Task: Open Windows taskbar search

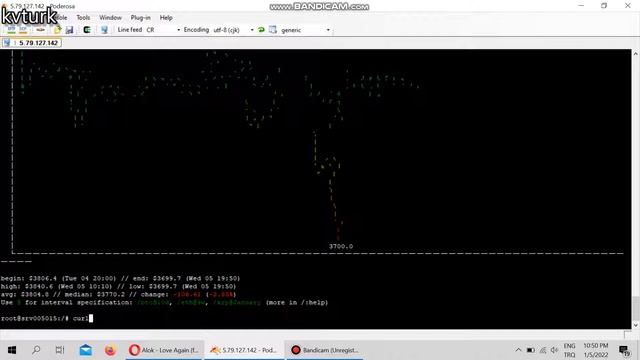Action: (x=36, y=350)
